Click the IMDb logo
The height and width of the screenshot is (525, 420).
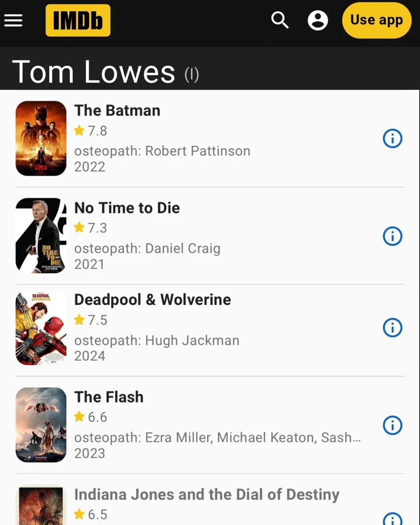pos(78,20)
